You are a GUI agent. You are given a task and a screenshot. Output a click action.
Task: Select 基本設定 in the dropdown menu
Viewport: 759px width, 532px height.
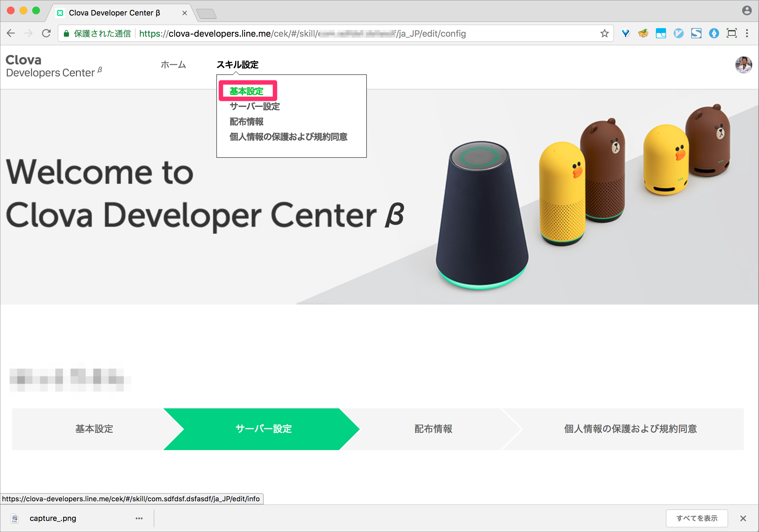point(247,91)
